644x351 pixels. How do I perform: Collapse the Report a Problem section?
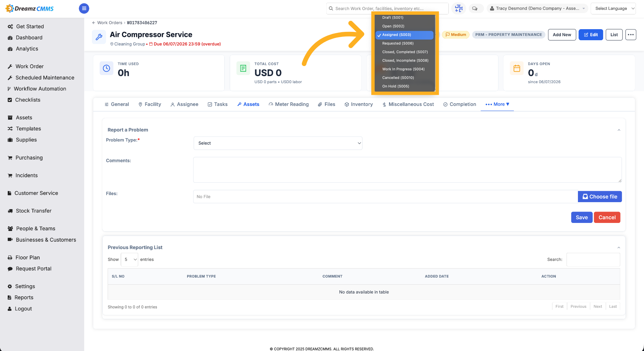pos(619,130)
